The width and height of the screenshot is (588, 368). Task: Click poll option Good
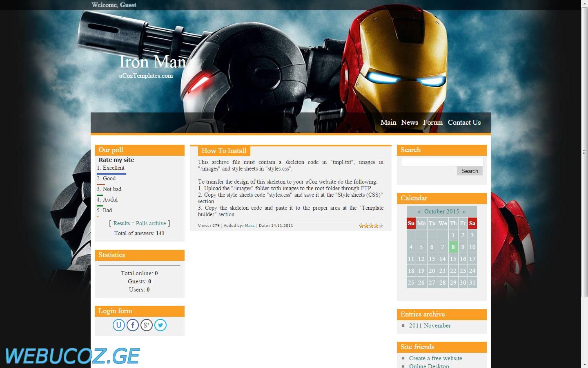pos(109,178)
